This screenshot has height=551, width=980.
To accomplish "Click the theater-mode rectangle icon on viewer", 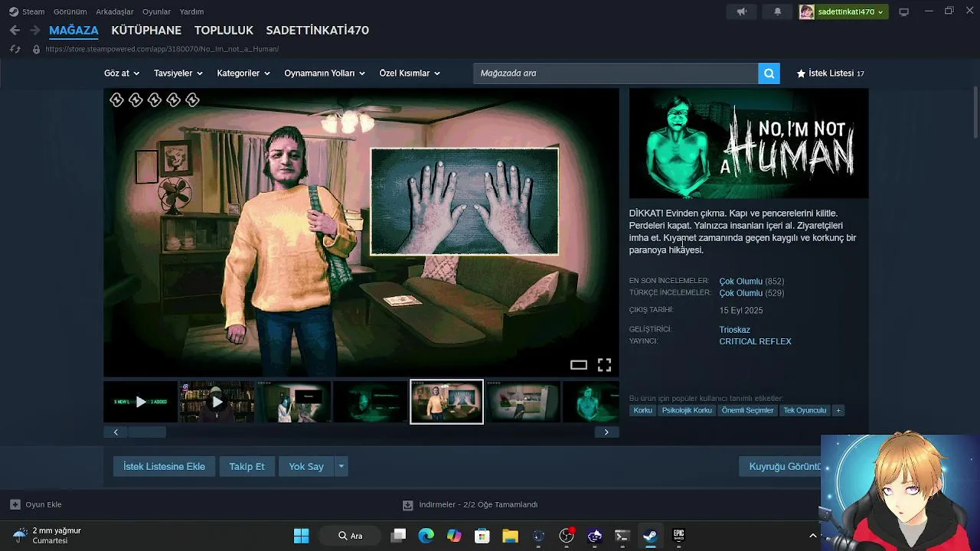I will tap(579, 365).
